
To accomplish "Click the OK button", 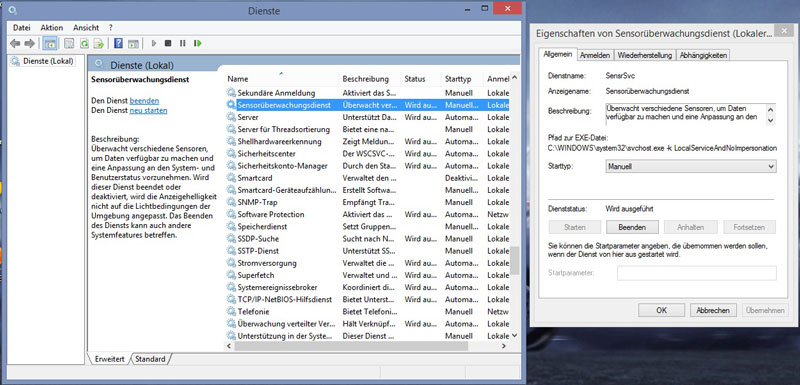I will 661,310.
